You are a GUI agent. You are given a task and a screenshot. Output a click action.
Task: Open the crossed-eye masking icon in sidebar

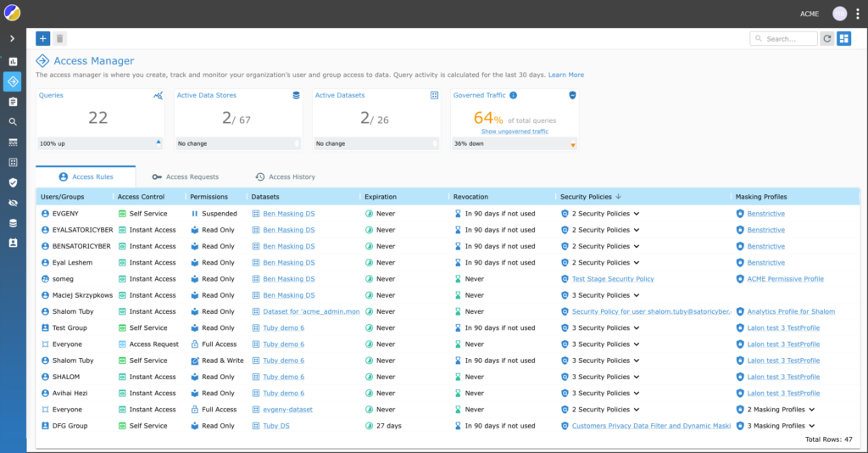coord(13,203)
